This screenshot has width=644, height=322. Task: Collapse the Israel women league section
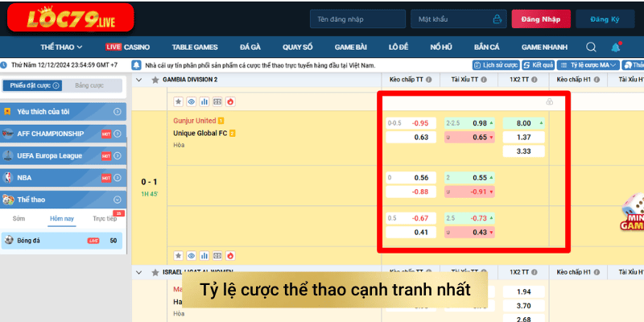click(x=138, y=272)
